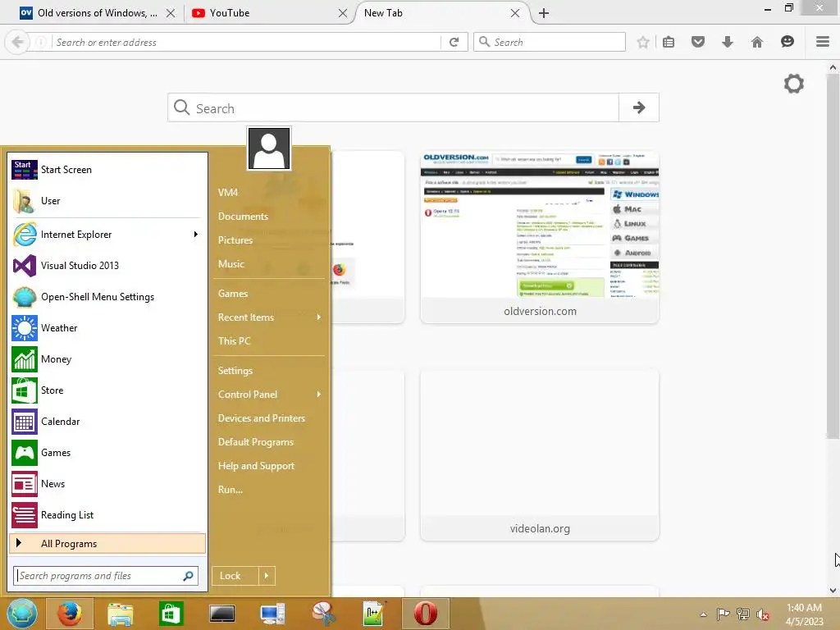This screenshot has width=840, height=630.
Task: Open the Pocket icon in the toolbar
Action: coord(698,42)
